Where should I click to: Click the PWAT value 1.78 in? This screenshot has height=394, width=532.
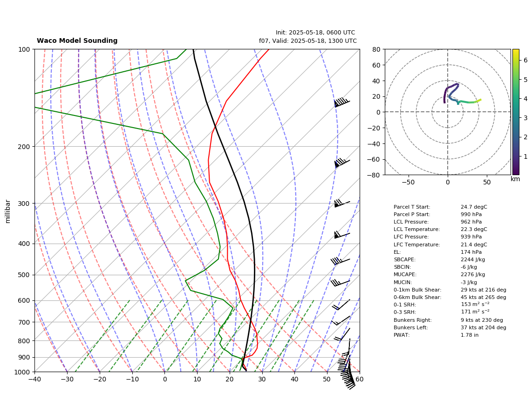(470, 335)
